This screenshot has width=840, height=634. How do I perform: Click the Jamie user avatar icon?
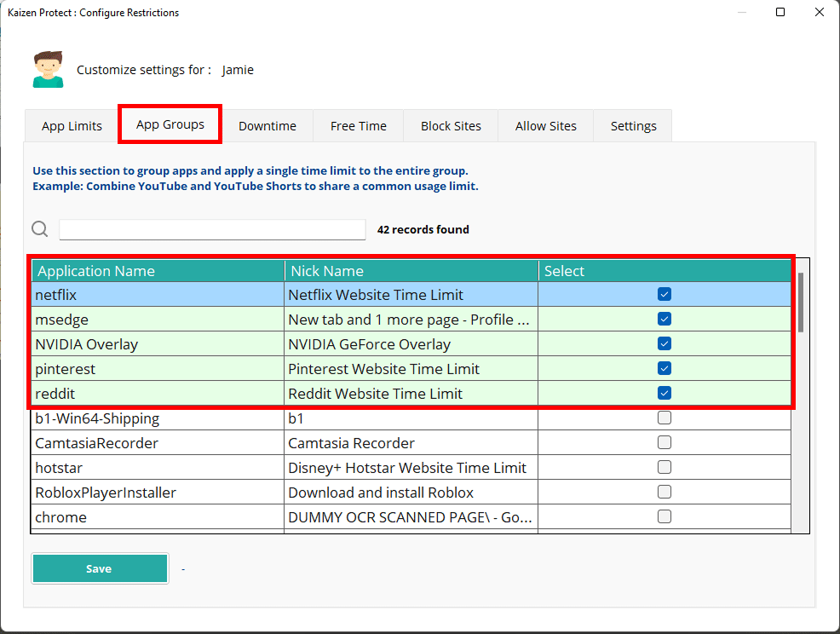click(48, 70)
